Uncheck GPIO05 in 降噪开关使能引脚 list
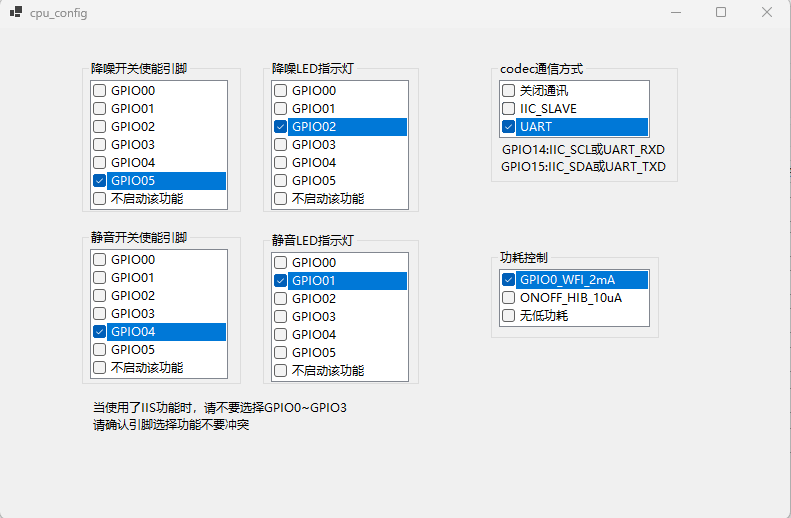791x518 pixels. (x=100, y=181)
